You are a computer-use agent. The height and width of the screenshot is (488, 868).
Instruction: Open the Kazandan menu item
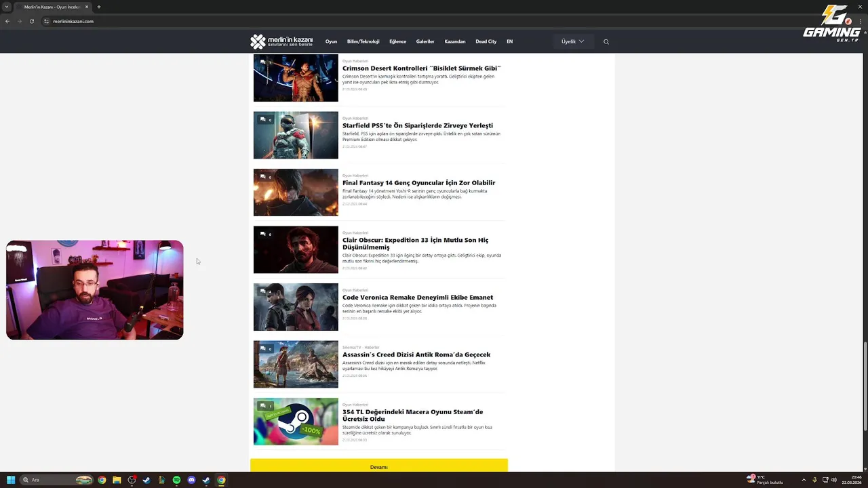point(455,41)
